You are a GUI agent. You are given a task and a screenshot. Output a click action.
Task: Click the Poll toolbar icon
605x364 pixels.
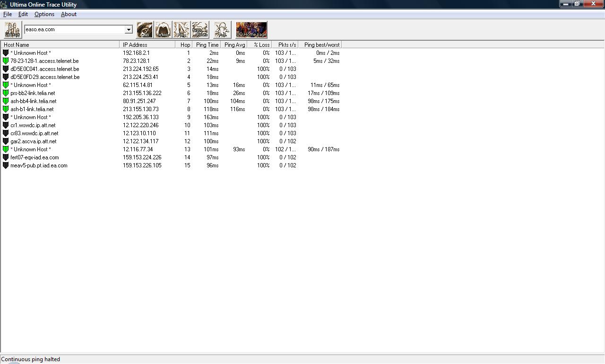coord(222,30)
